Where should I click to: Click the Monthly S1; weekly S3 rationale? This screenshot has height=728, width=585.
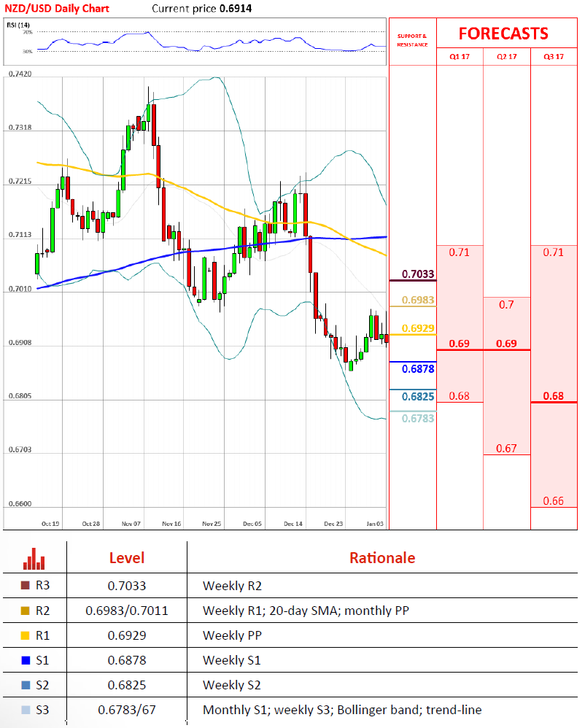(342, 710)
